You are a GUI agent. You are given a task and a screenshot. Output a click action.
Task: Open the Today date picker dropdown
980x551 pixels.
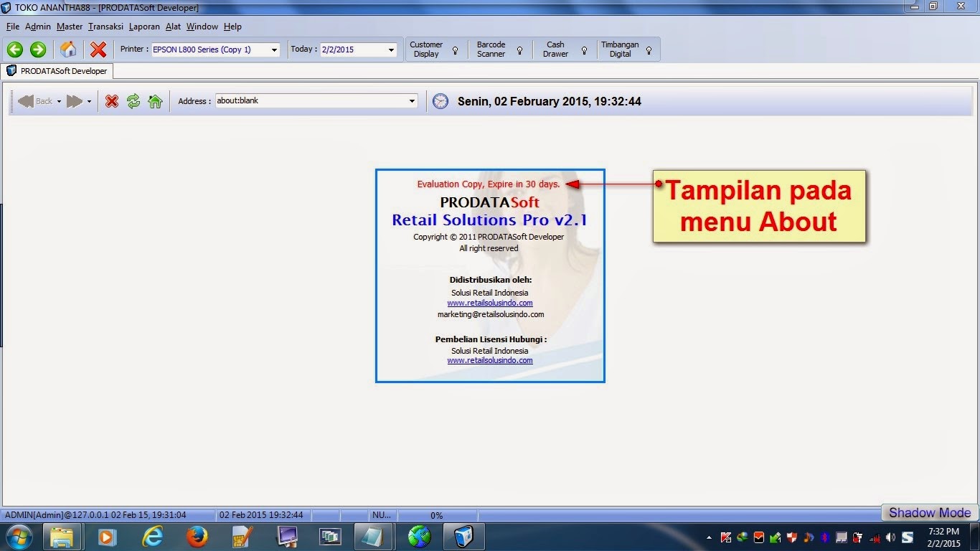point(391,50)
